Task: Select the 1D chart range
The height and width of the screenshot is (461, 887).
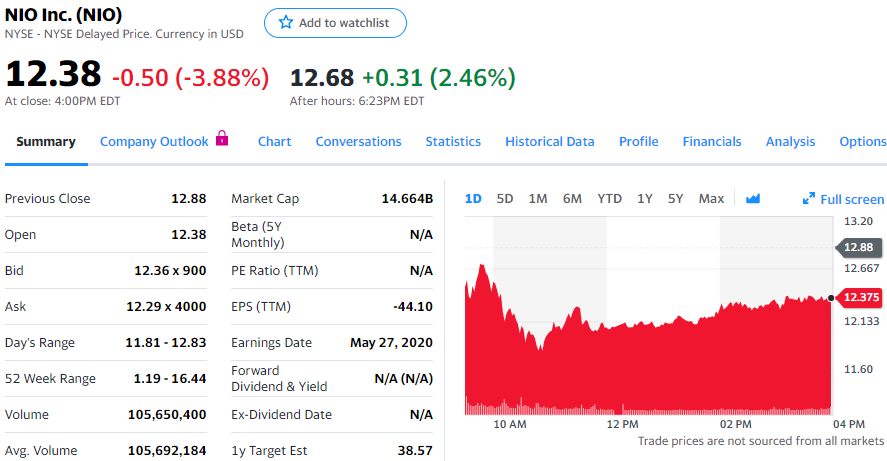Action: 473,199
